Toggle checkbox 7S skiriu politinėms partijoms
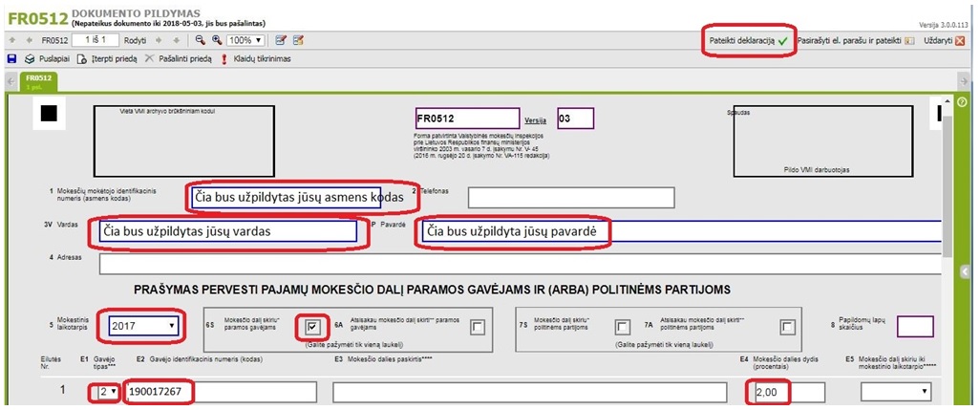Screen dimensions: 980x410 (623, 327)
